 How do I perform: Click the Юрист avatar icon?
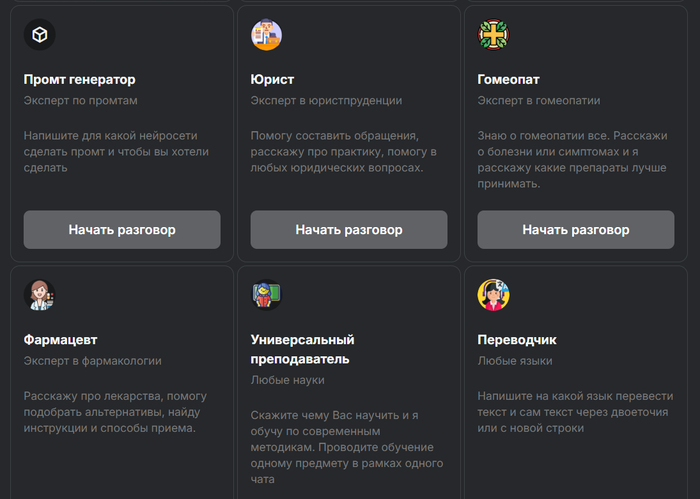(266, 35)
